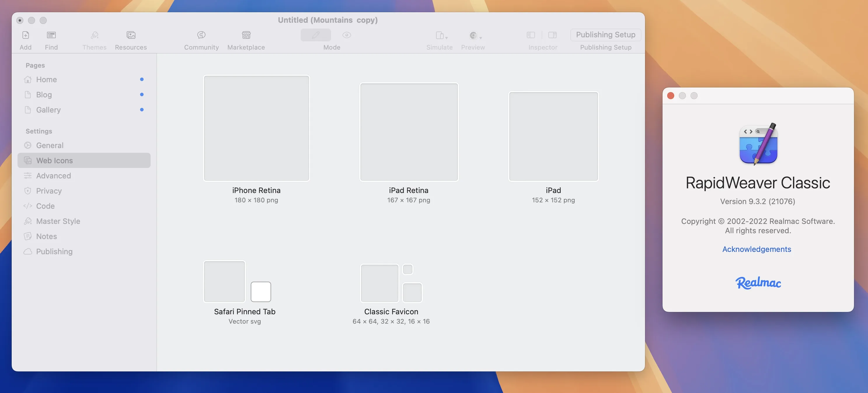Close the About RapidWeaver window
The image size is (868, 393).
[670, 96]
